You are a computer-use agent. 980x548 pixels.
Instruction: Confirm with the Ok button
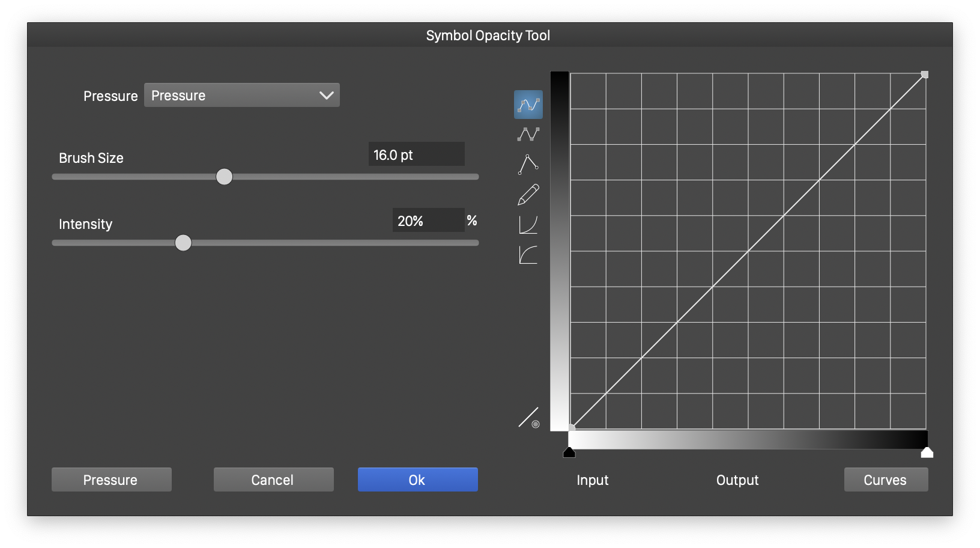point(418,479)
